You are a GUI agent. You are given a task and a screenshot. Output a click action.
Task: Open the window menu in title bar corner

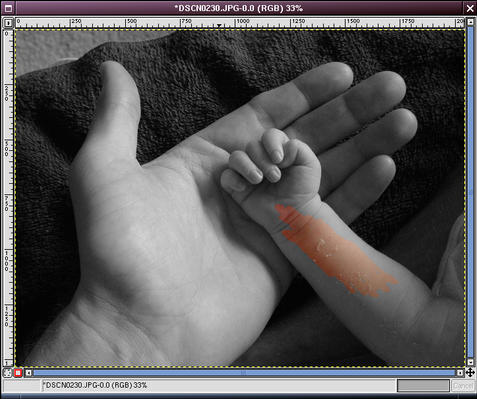coord(8,8)
